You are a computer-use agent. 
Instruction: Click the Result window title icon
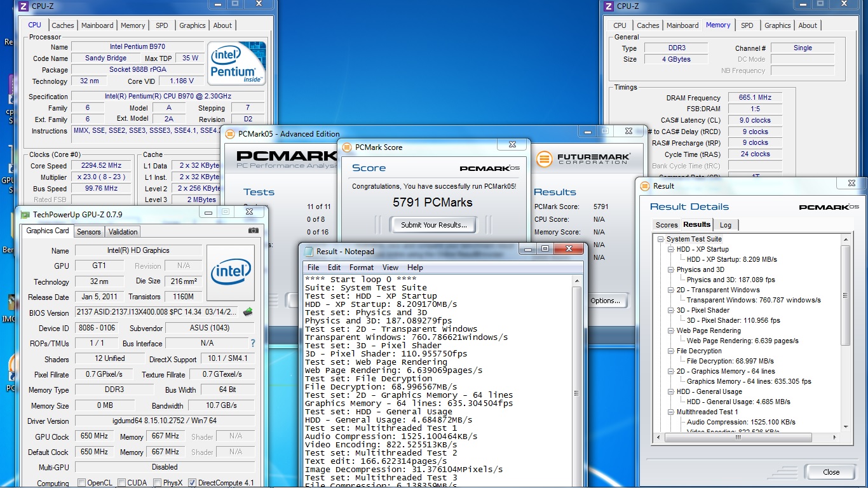point(646,186)
